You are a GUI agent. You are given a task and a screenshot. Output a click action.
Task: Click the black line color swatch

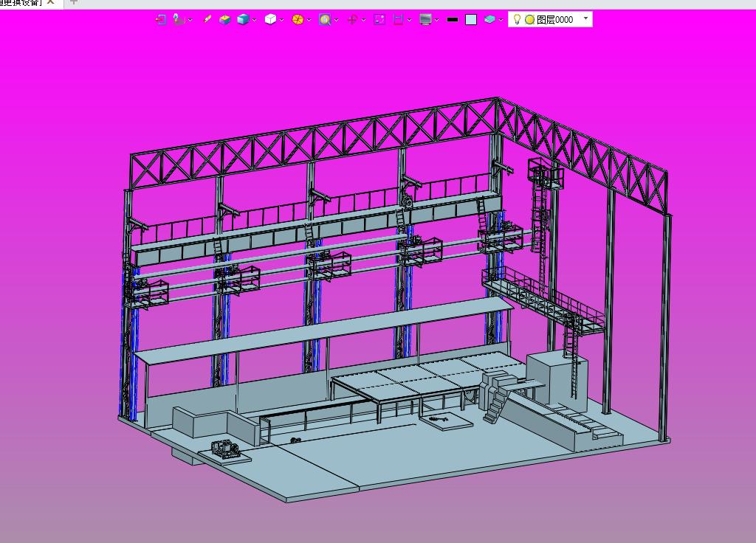click(453, 20)
